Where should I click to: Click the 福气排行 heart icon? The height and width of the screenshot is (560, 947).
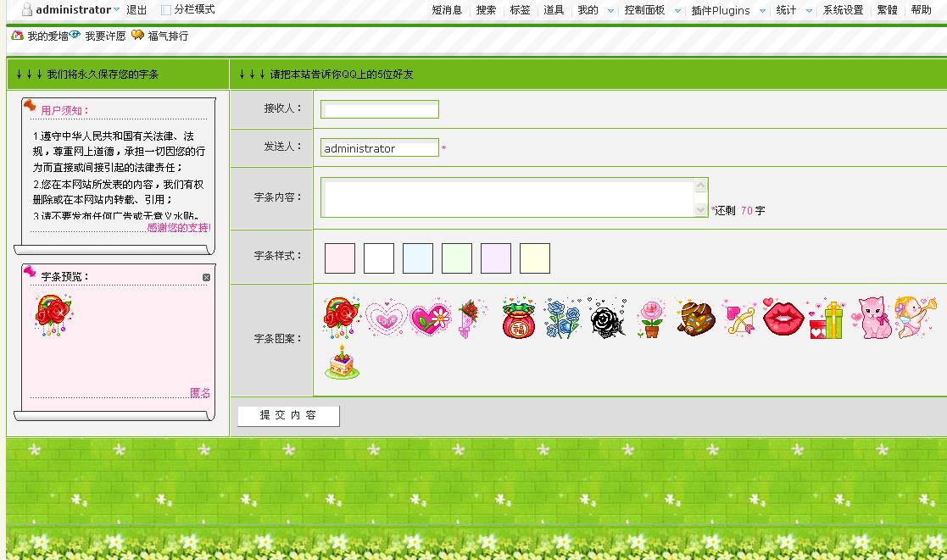click(137, 35)
